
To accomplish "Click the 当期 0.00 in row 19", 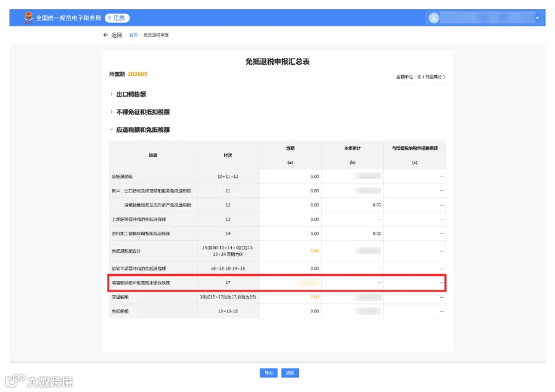I will click(314, 311).
